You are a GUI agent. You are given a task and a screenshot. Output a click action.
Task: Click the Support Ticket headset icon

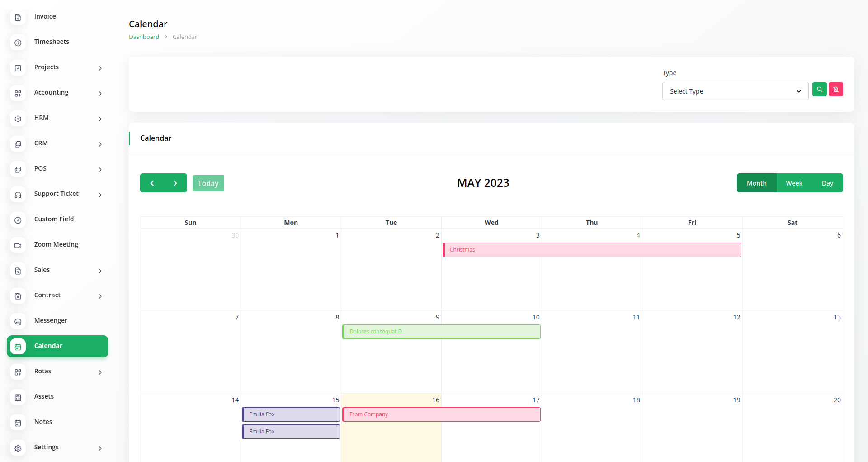(18, 195)
